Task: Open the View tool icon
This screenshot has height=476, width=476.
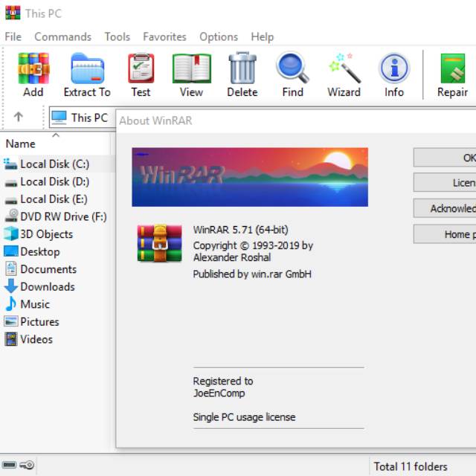Action: tap(192, 68)
